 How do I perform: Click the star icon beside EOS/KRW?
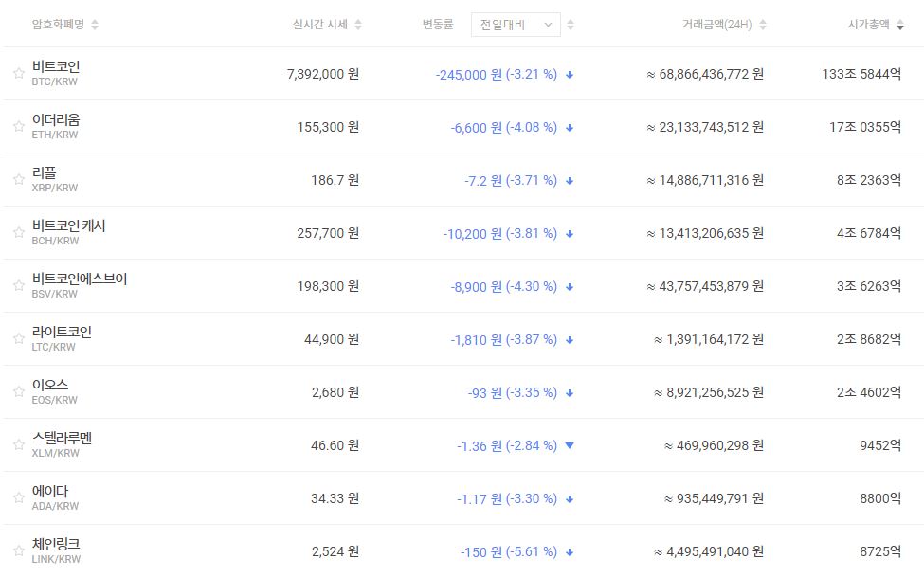18,392
